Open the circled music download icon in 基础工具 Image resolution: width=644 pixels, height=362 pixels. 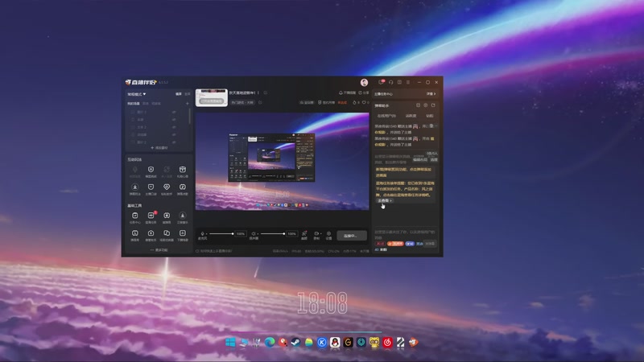(183, 217)
